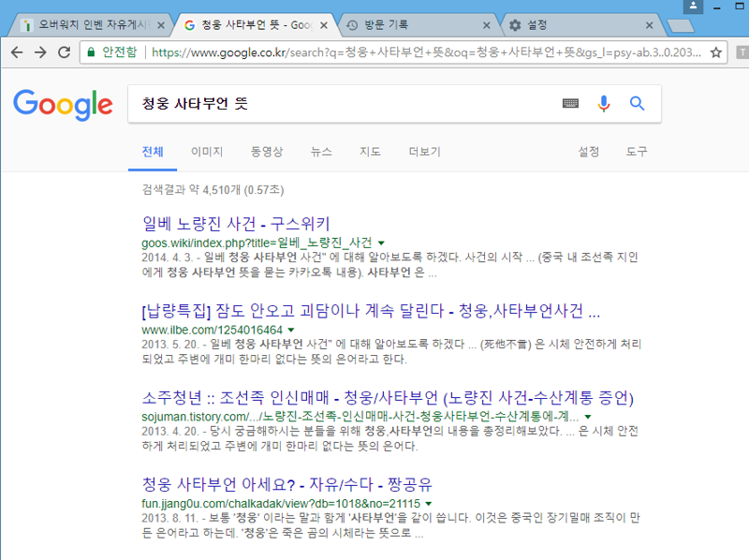Go back to the previous page
The height and width of the screenshot is (560, 749).
(x=17, y=52)
